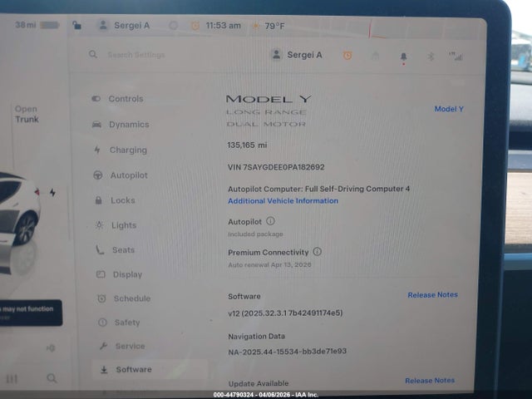The width and height of the screenshot is (532, 399).
Task: Tap the equalizer bars icon at bottom left
Action: 12,379
